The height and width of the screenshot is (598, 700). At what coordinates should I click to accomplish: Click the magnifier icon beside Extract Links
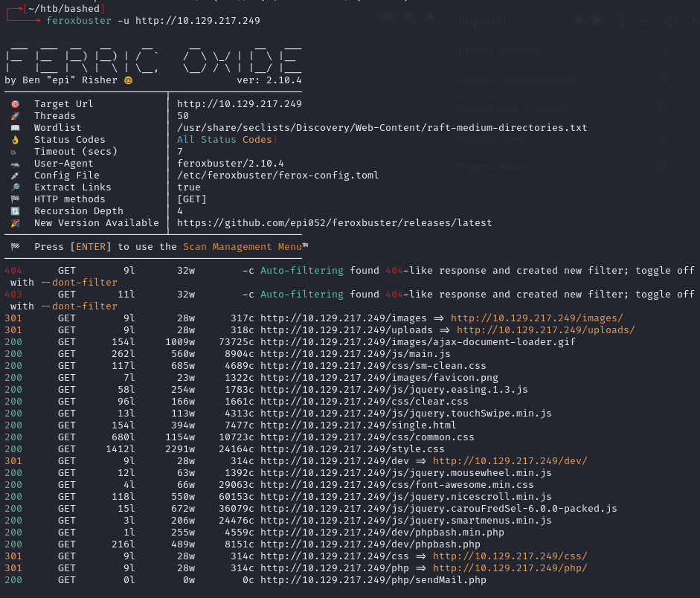tap(16, 187)
